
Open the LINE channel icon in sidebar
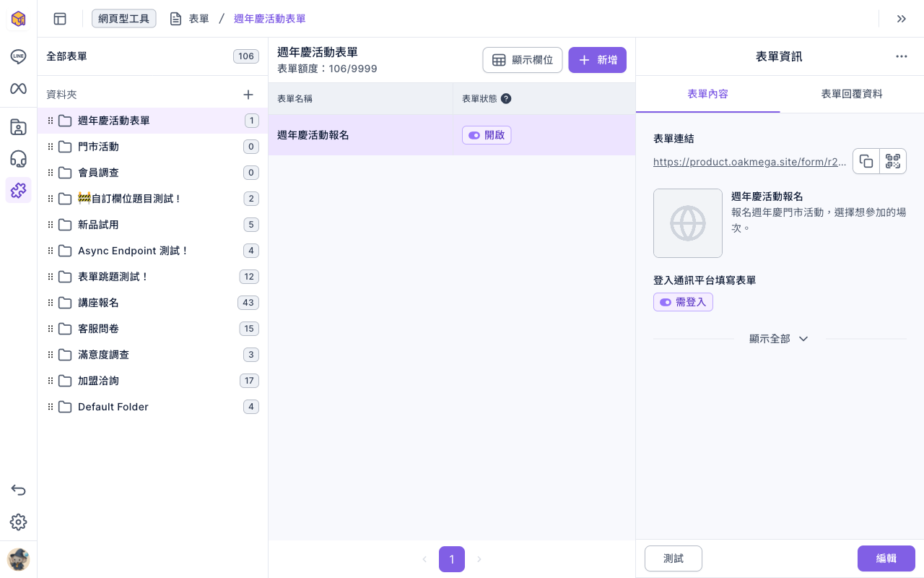18,56
